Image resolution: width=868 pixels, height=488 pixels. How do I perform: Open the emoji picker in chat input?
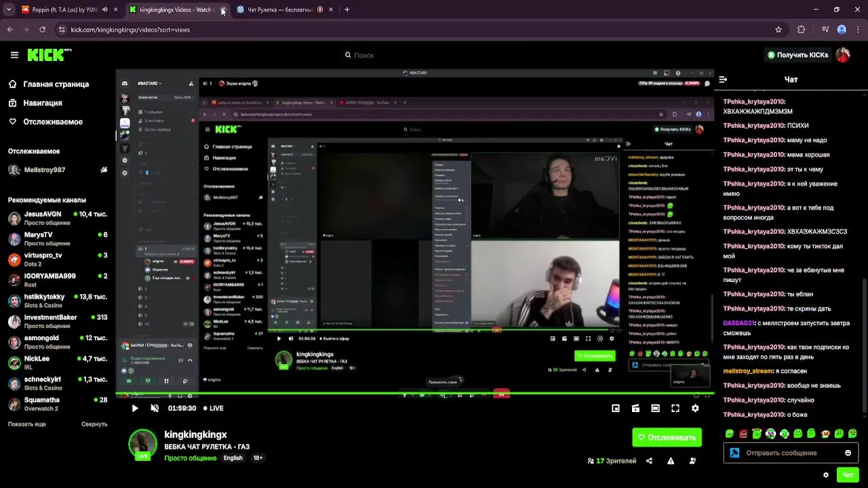coord(848,453)
